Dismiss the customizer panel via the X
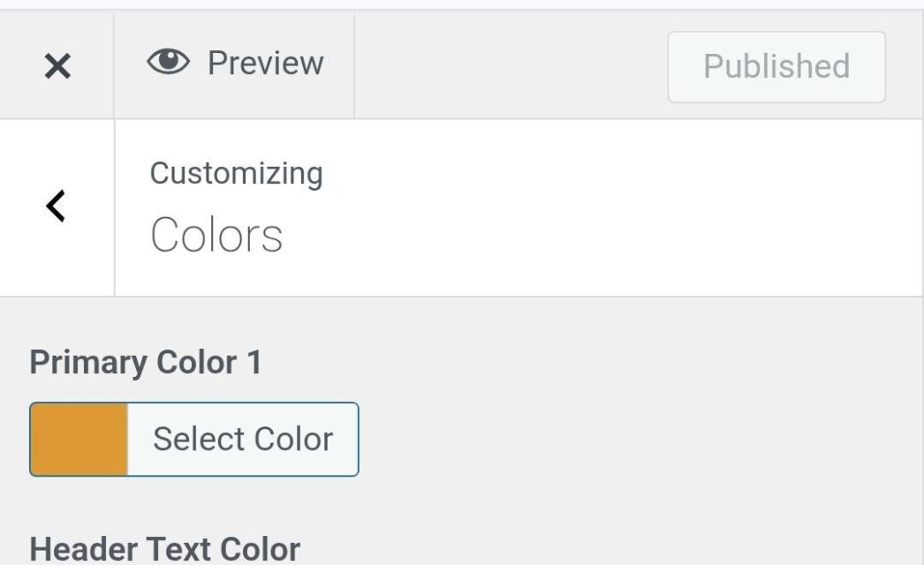This screenshot has height=565, width=924. coord(57,66)
